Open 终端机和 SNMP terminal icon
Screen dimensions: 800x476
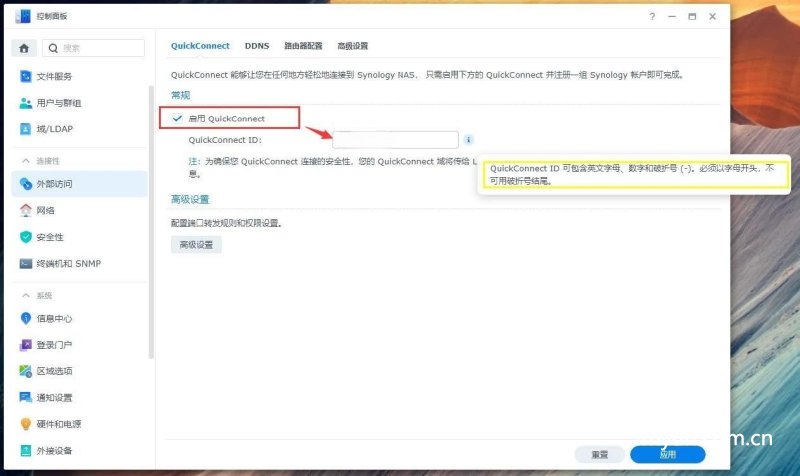coord(26,263)
